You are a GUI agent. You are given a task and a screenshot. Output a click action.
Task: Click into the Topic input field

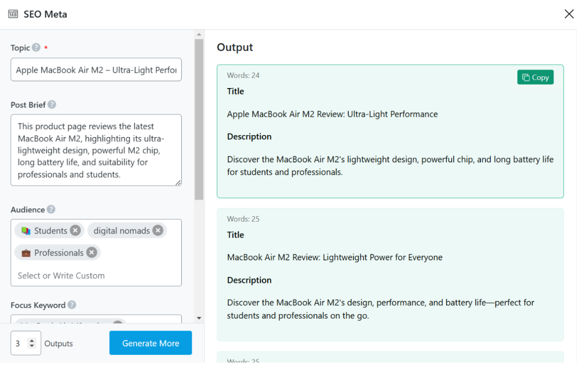[x=96, y=70]
